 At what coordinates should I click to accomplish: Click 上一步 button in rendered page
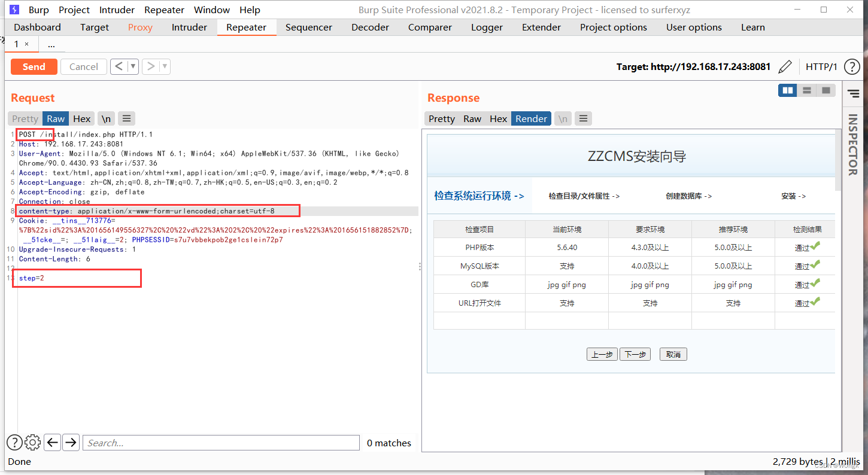point(602,354)
